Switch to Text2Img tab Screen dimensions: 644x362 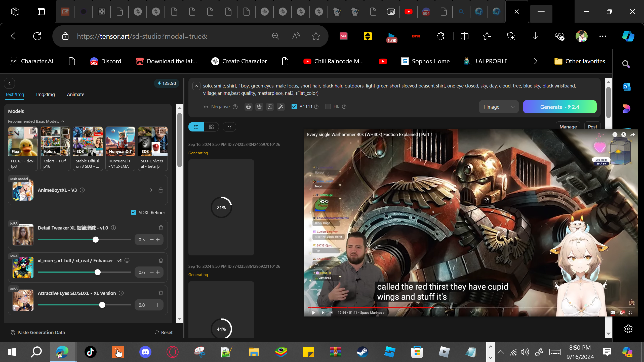tap(15, 95)
